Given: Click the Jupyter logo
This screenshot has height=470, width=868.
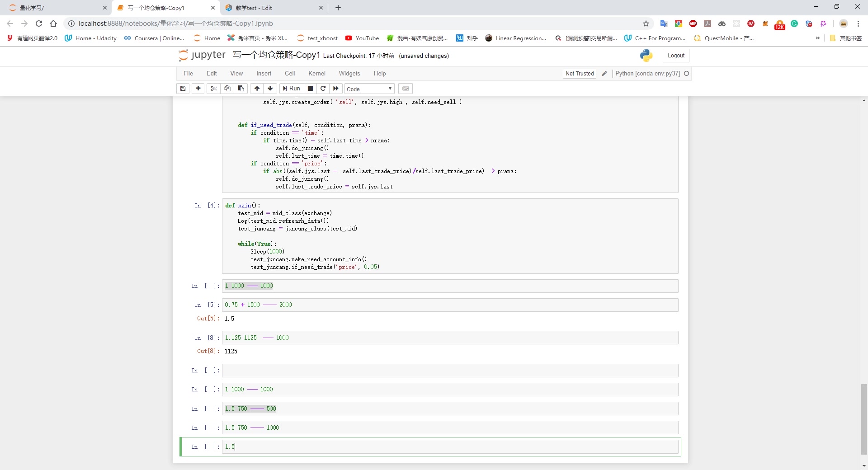Looking at the screenshot, I should [x=202, y=55].
